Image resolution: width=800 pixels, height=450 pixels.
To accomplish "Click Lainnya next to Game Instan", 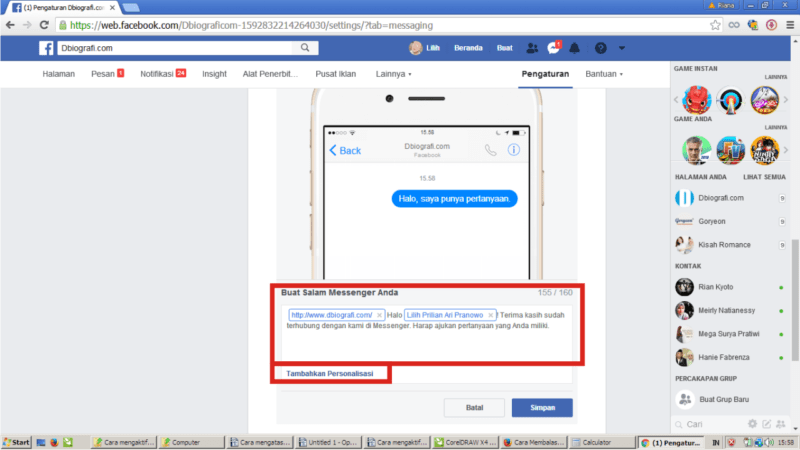I will (776, 77).
